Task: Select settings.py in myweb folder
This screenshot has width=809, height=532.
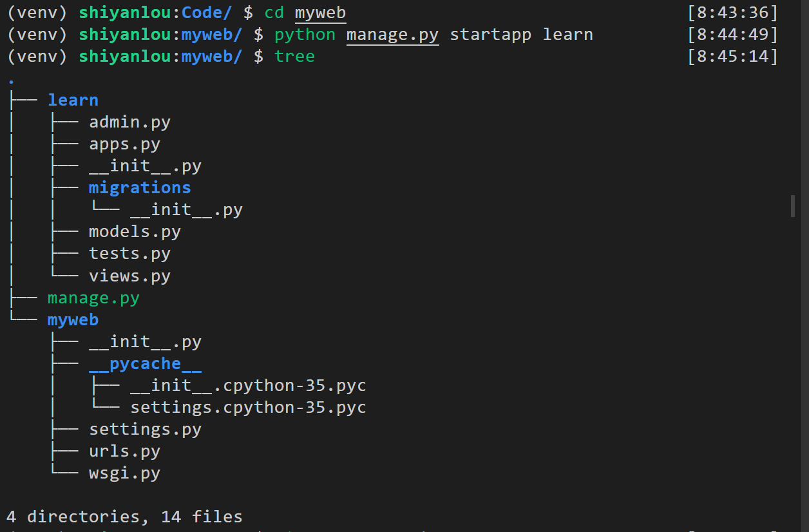Action: coord(145,429)
